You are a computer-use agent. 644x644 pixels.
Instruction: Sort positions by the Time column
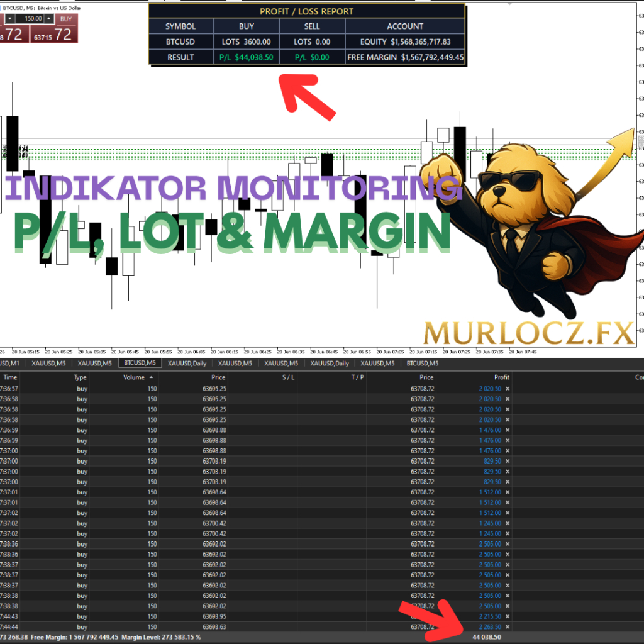pyautogui.click(x=10, y=377)
